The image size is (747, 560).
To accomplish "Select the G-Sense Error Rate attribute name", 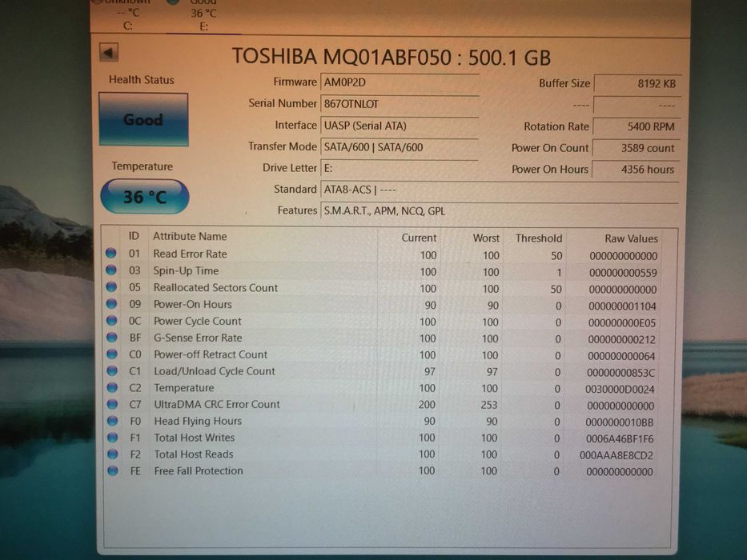I will (198, 338).
